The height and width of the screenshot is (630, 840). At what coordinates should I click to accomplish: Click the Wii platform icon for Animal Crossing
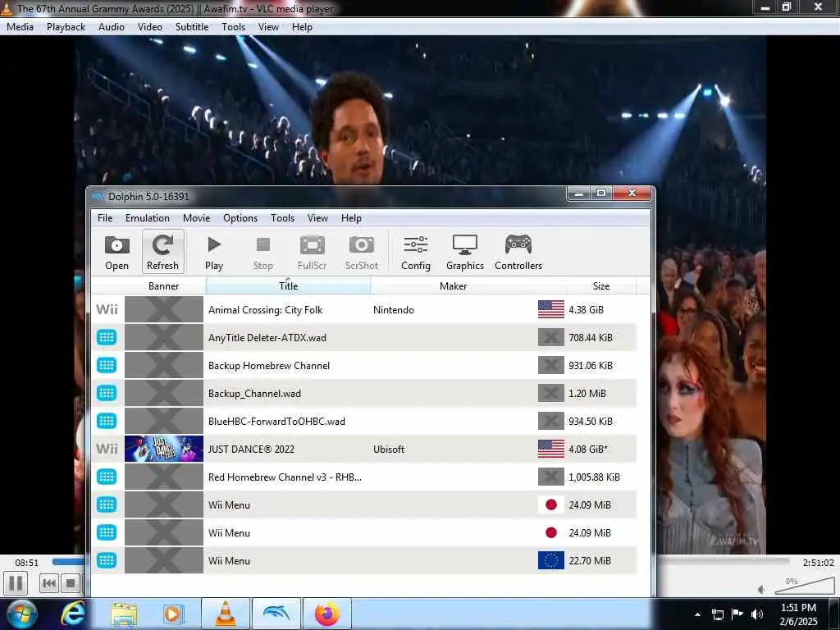click(107, 309)
